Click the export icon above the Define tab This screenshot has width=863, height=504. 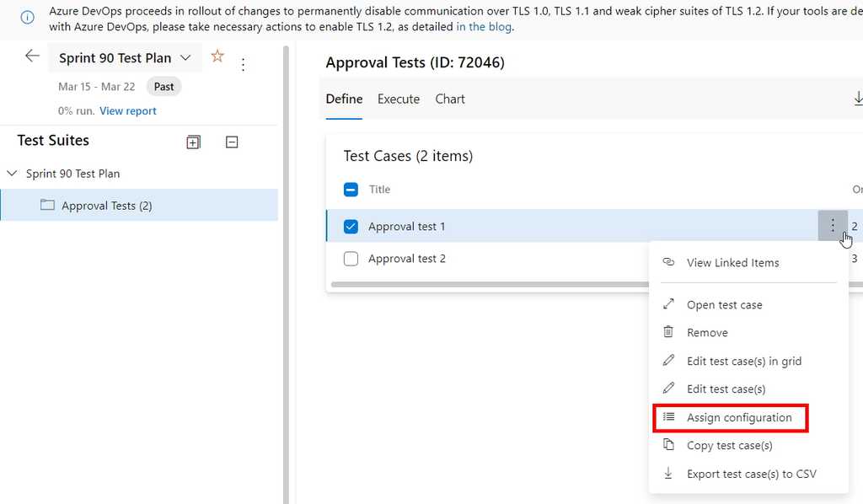click(x=857, y=98)
